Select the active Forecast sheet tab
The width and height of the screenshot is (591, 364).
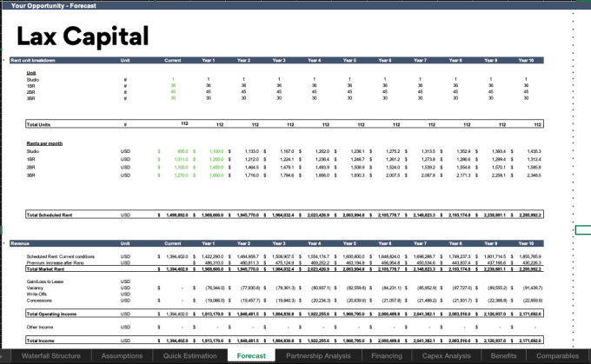(x=251, y=355)
